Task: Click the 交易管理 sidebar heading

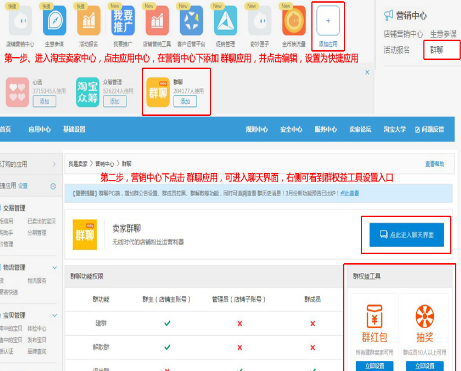Action: coord(14,208)
